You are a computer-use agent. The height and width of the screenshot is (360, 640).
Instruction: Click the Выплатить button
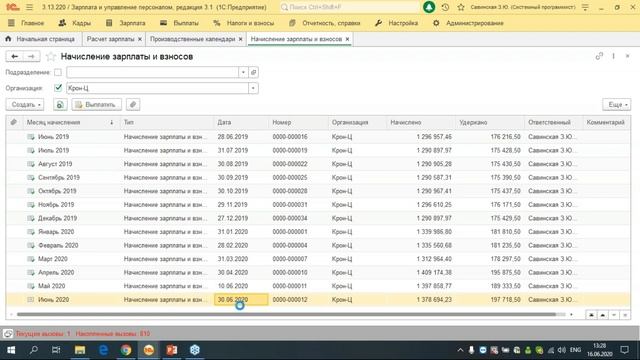coord(97,104)
